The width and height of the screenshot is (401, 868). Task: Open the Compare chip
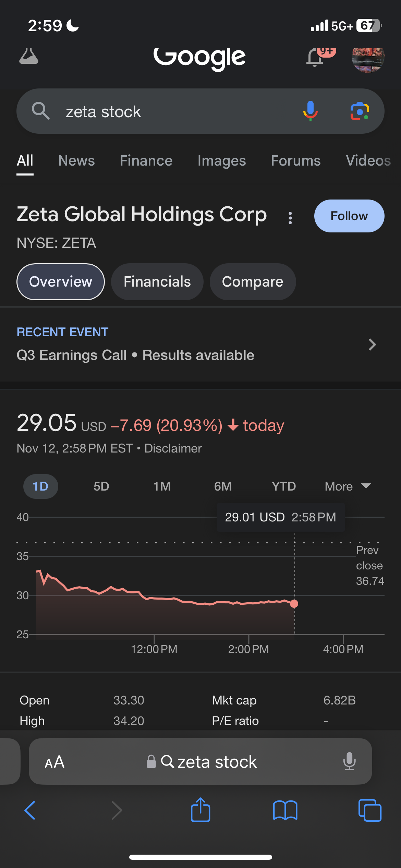[253, 282]
